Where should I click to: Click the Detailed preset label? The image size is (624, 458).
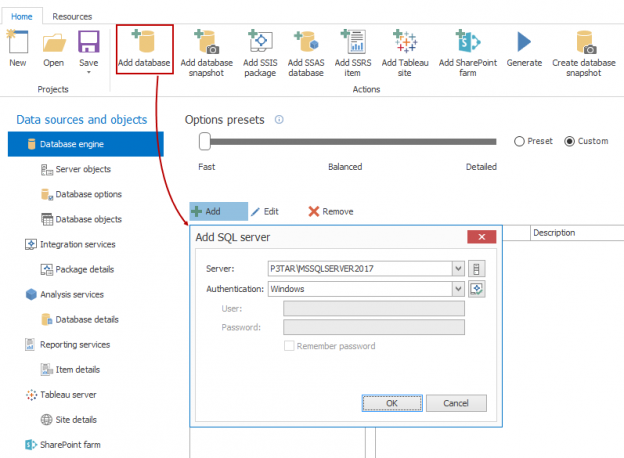[481, 167]
